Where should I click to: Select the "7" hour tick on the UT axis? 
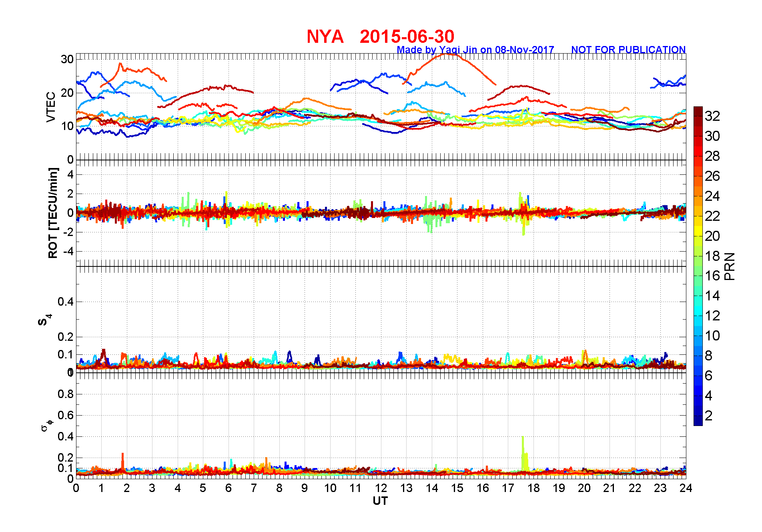point(254,488)
